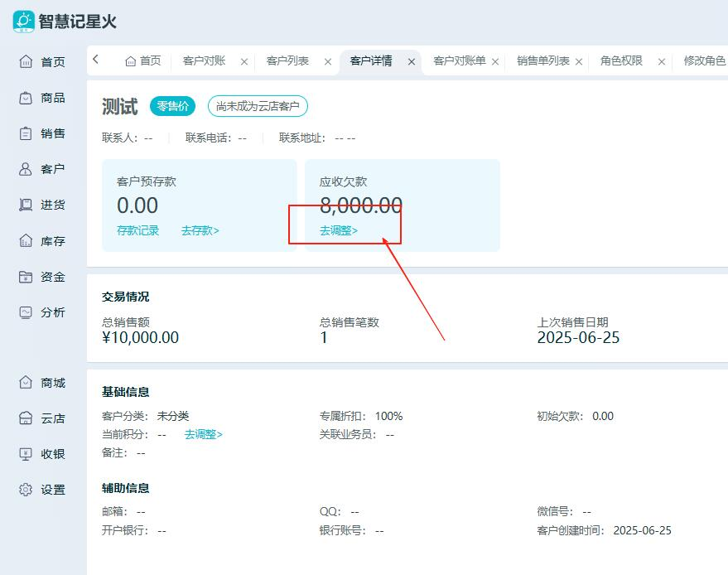This screenshot has height=575, width=728.
Task: Click the 上次销售日期 value 2025-06-25
Action: click(578, 338)
